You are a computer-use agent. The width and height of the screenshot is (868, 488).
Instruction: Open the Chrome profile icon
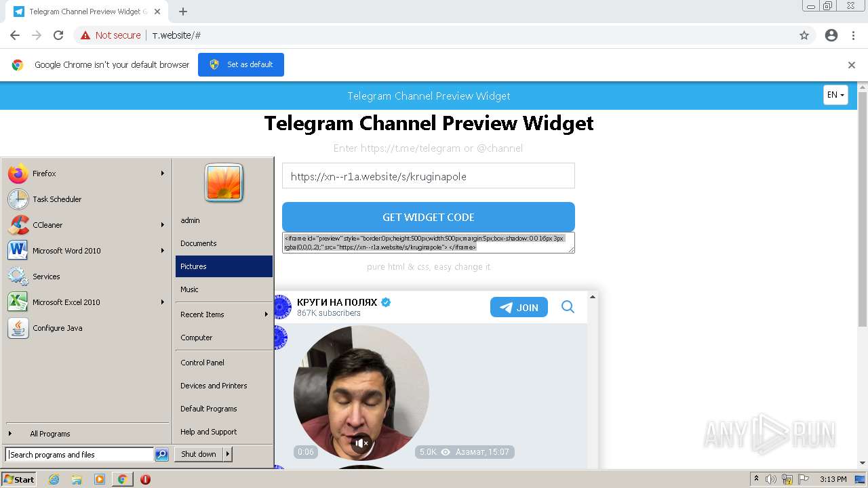pyautogui.click(x=831, y=35)
